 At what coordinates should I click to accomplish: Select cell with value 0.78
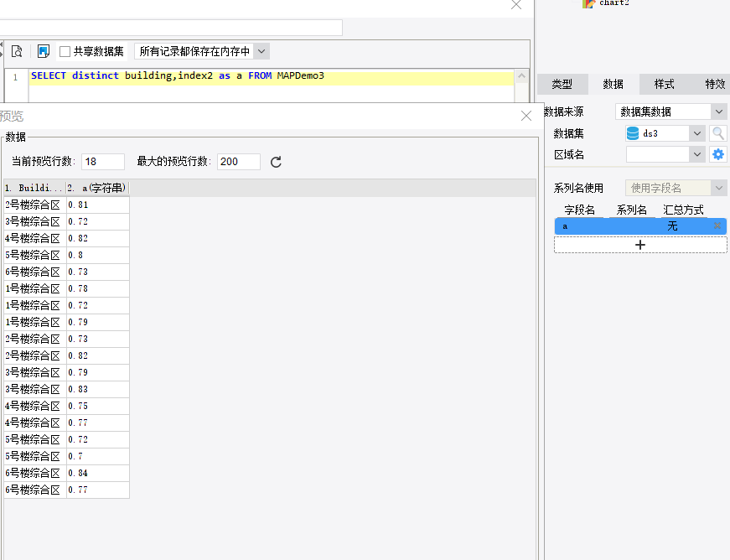(x=98, y=288)
